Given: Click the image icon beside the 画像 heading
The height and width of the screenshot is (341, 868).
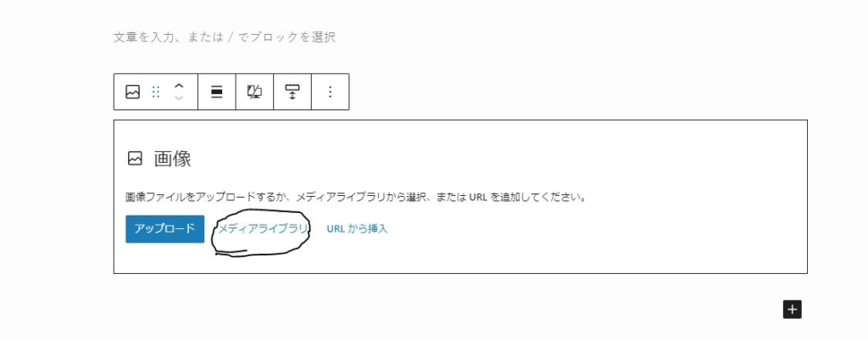Looking at the screenshot, I should [x=135, y=159].
